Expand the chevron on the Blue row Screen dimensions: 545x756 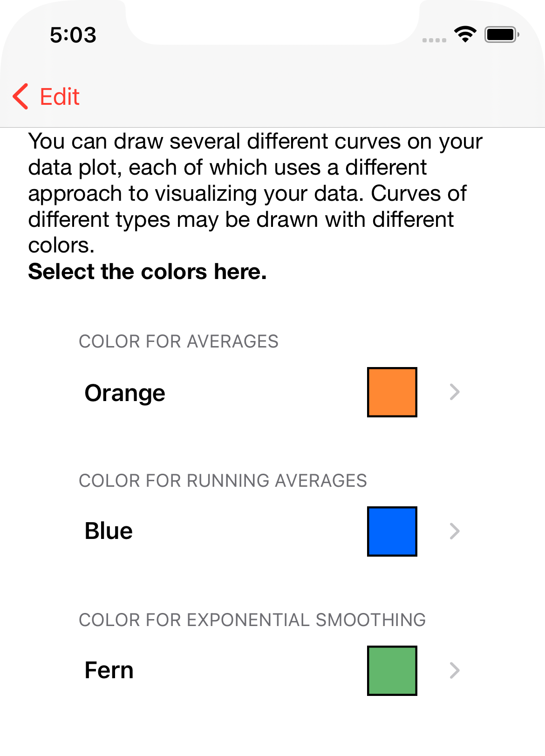pos(455,531)
